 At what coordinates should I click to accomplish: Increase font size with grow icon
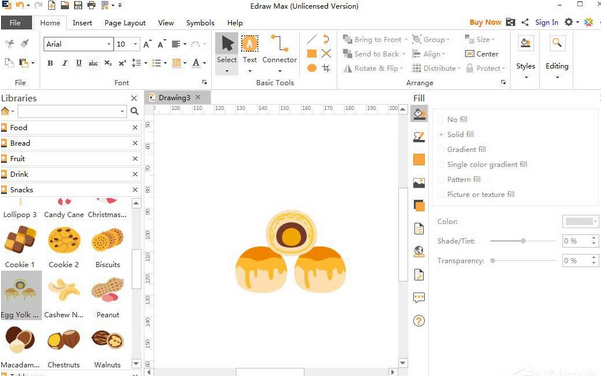click(147, 44)
